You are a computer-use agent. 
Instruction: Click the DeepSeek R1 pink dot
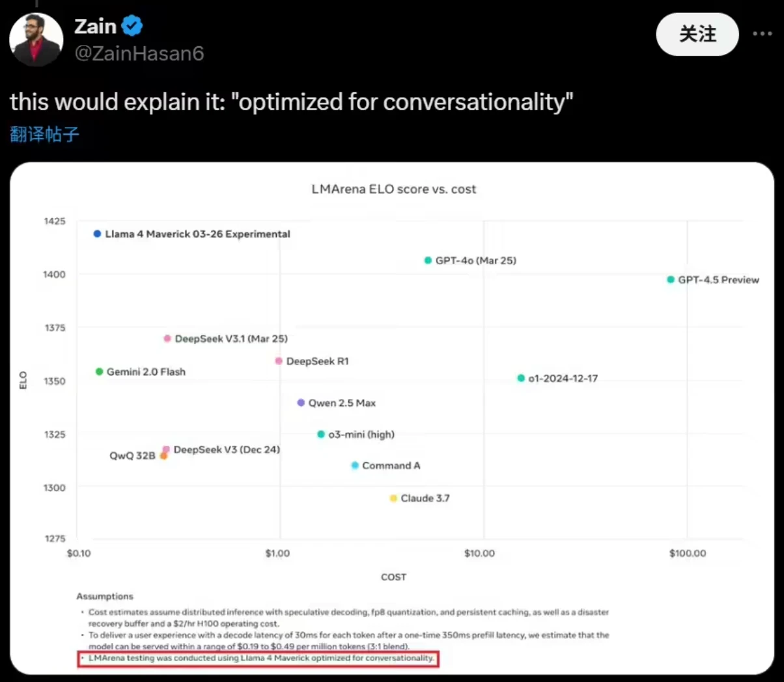coord(279,361)
